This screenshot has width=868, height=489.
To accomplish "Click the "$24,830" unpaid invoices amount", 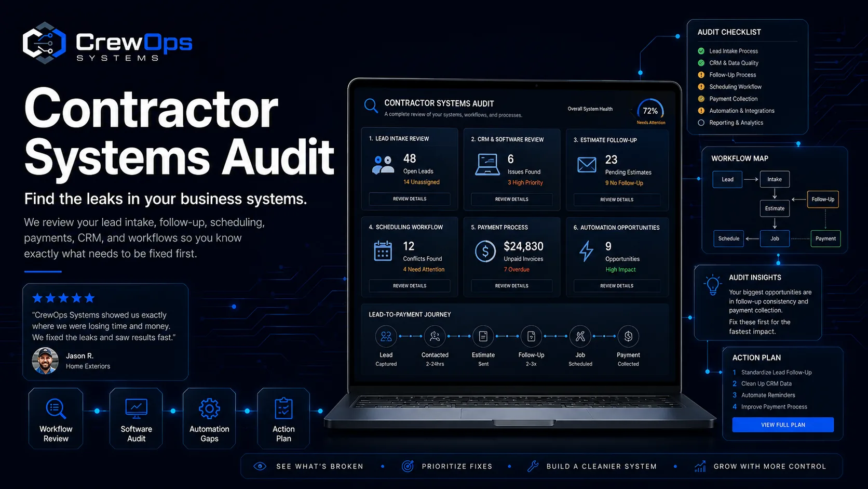I will [523, 246].
